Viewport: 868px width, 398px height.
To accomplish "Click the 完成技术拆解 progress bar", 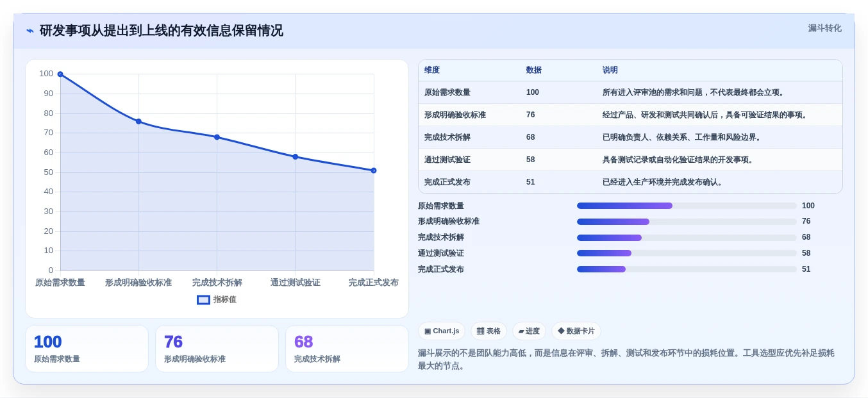I will [x=687, y=238].
